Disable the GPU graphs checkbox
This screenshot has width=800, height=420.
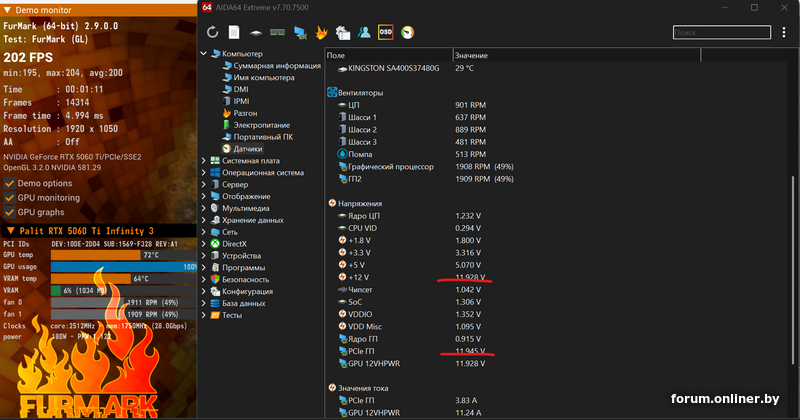click(9, 212)
